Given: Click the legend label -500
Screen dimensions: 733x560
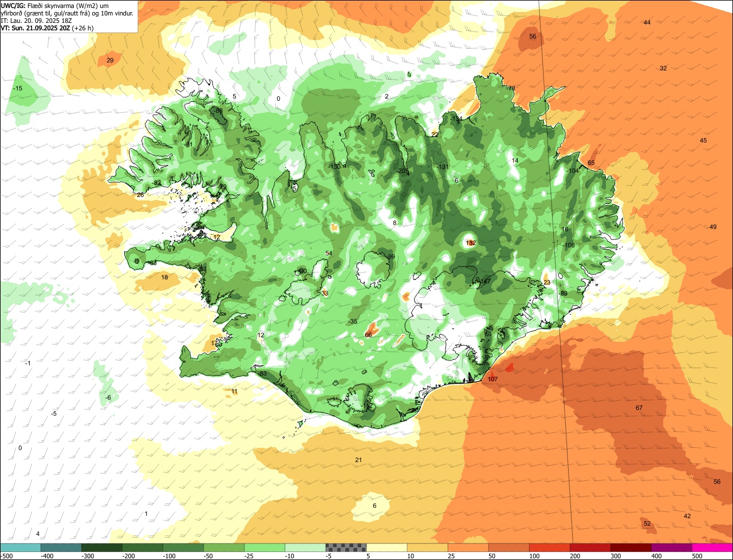Looking at the screenshot, I should coord(6,555).
